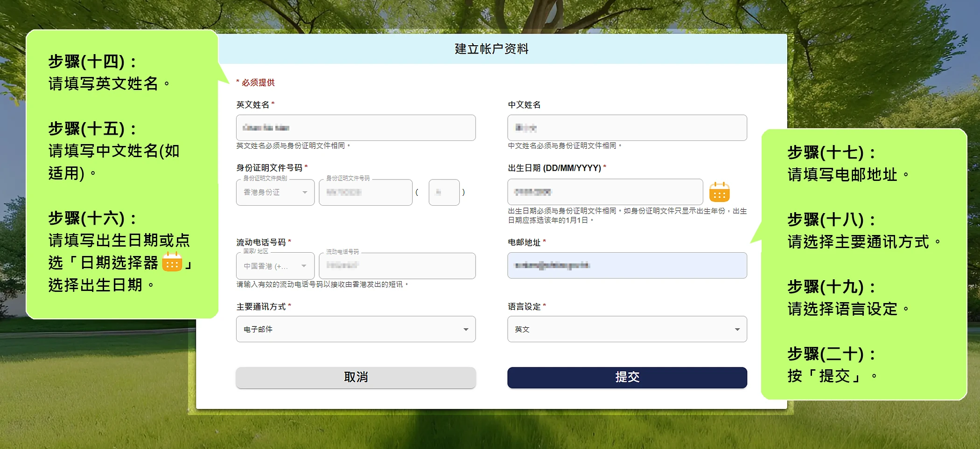
Task: Focus the 流动电话号码 number field
Action: point(397,266)
